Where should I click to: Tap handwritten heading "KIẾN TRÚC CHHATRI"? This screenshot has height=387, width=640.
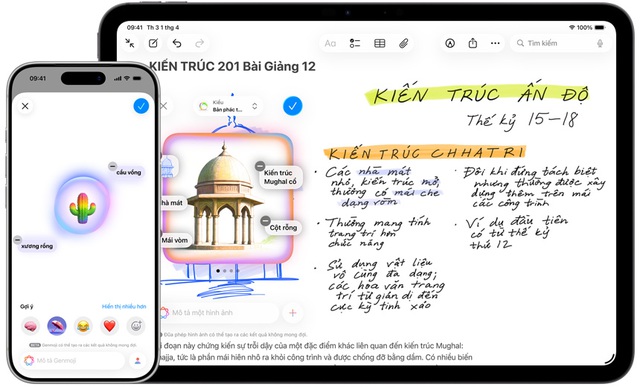point(425,153)
